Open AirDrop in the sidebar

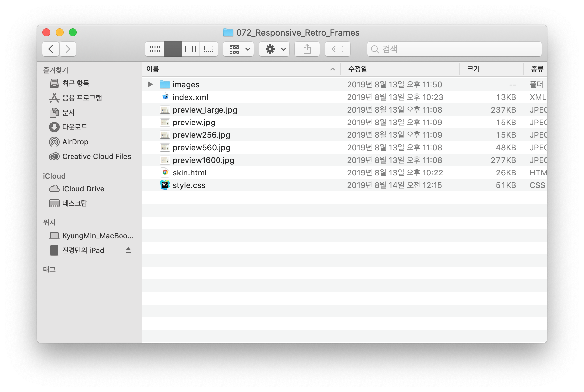(89, 142)
